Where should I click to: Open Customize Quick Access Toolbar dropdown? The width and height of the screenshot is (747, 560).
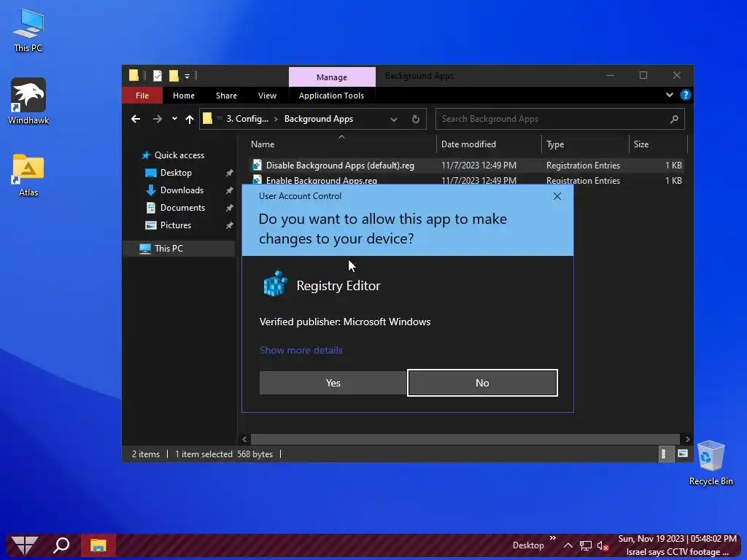point(187,76)
